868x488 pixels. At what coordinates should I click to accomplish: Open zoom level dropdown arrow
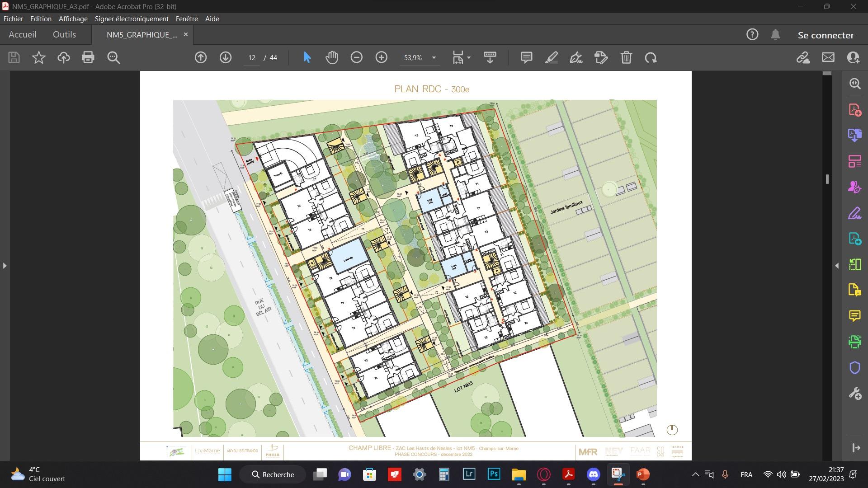click(434, 57)
